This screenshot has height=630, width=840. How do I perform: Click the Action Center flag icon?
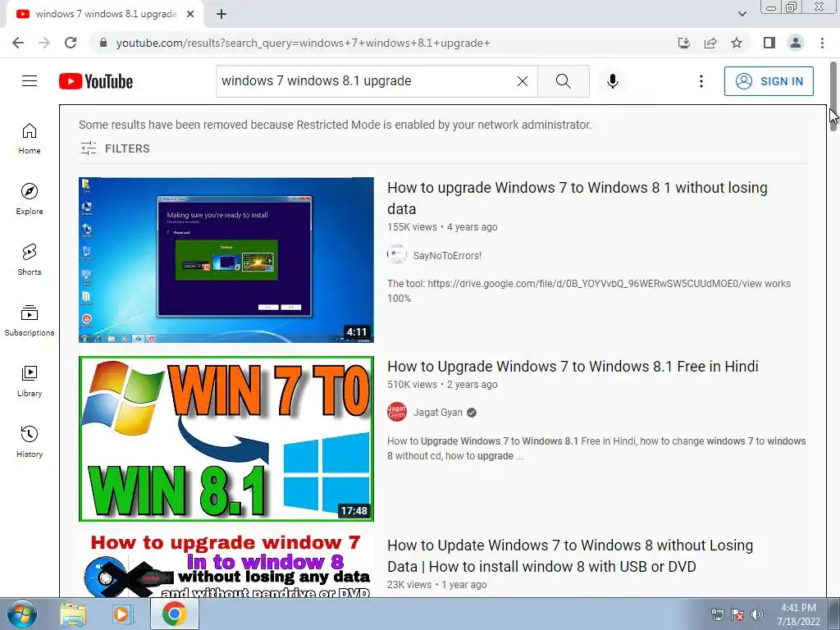(x=737, y=614)
